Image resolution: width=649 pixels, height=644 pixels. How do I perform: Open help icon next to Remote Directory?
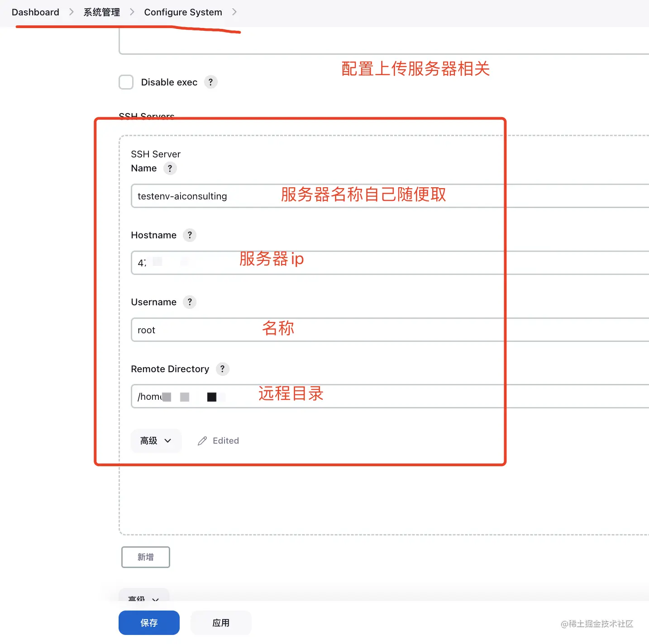pyautogui.click(x=222, y=369)
